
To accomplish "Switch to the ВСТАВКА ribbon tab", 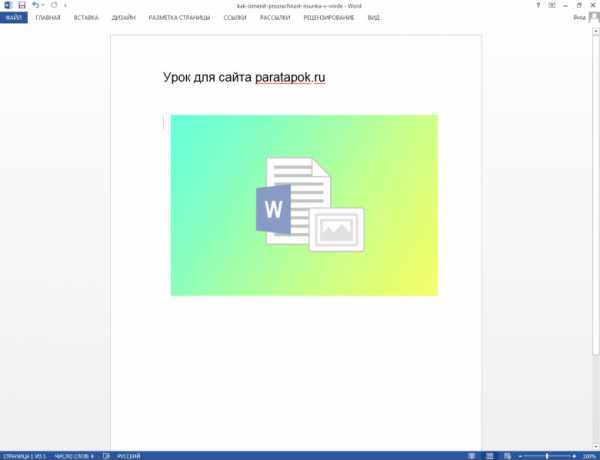I will click(86, 18).
